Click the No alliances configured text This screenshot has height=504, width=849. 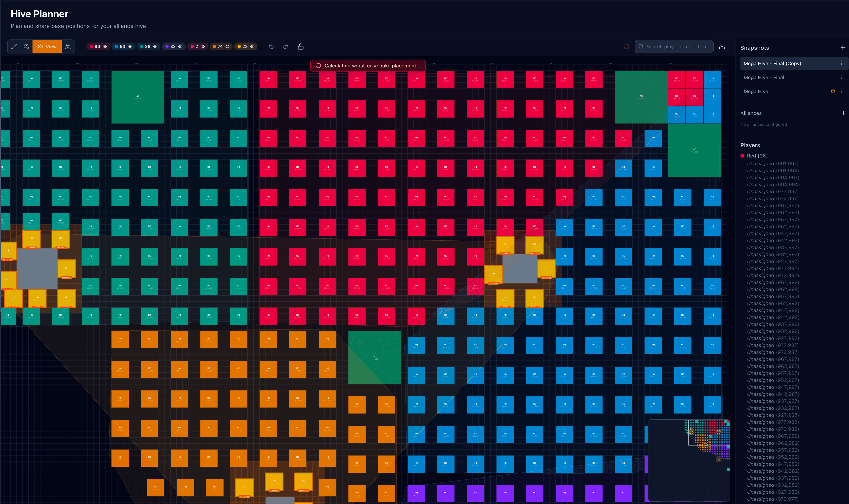click(763, 124)
